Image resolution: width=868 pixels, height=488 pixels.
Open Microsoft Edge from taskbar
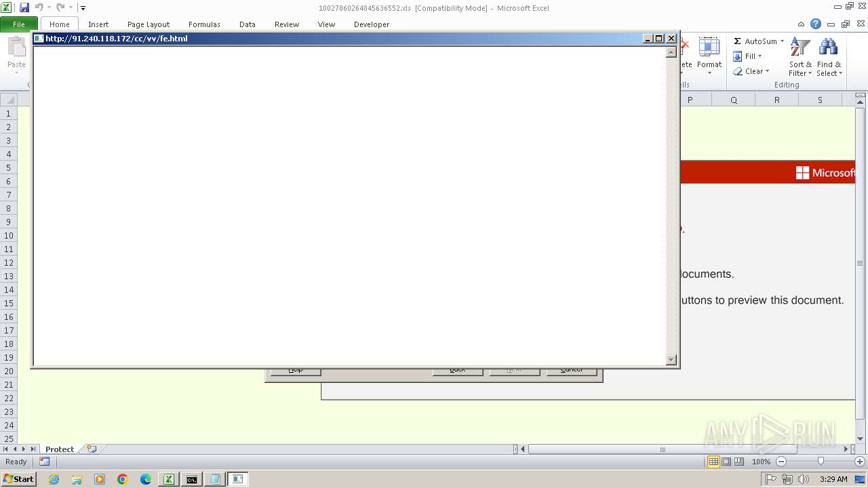[x=146, y=479]
